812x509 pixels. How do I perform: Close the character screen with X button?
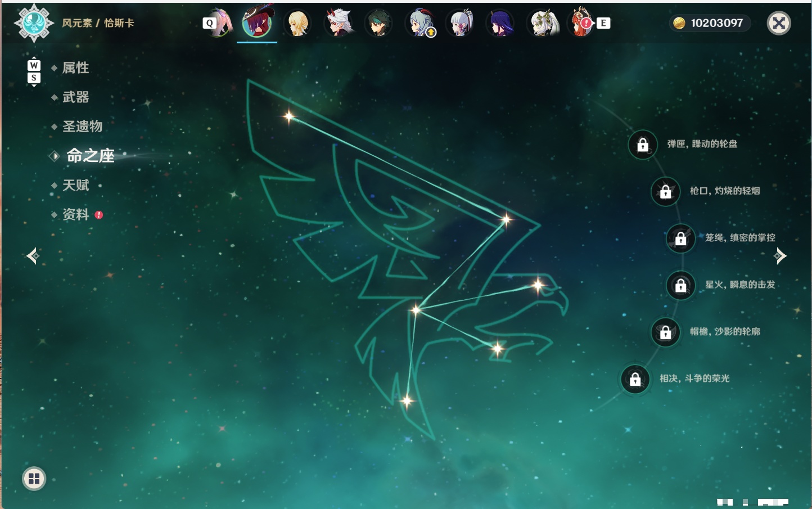pos(779,23)
